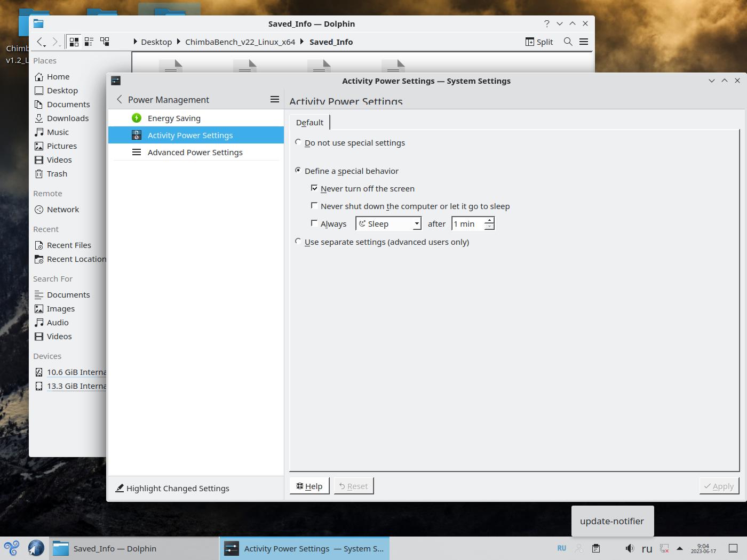Click the Reset button

click(x=354, y=486)
